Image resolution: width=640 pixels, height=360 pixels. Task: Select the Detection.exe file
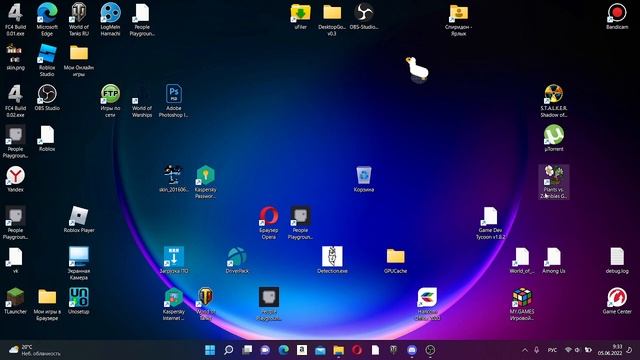pos(332,260)
